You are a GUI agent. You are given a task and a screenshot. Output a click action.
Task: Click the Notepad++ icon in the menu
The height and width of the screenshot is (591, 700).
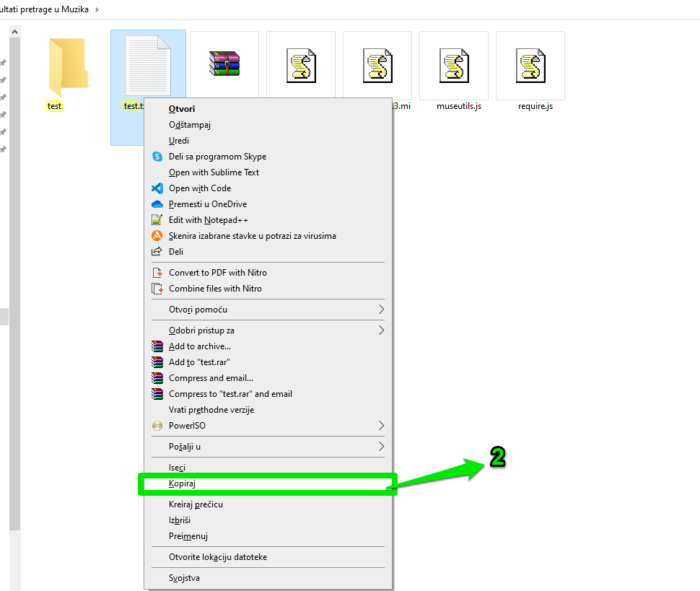tap(157, 220)
